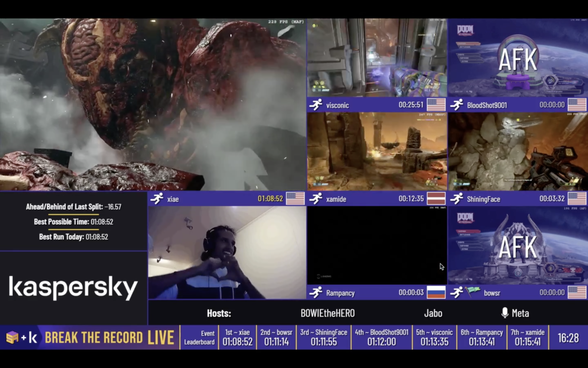Click the runner icon beside visconic
Viewport: 588px width, 368px height.
316,105
